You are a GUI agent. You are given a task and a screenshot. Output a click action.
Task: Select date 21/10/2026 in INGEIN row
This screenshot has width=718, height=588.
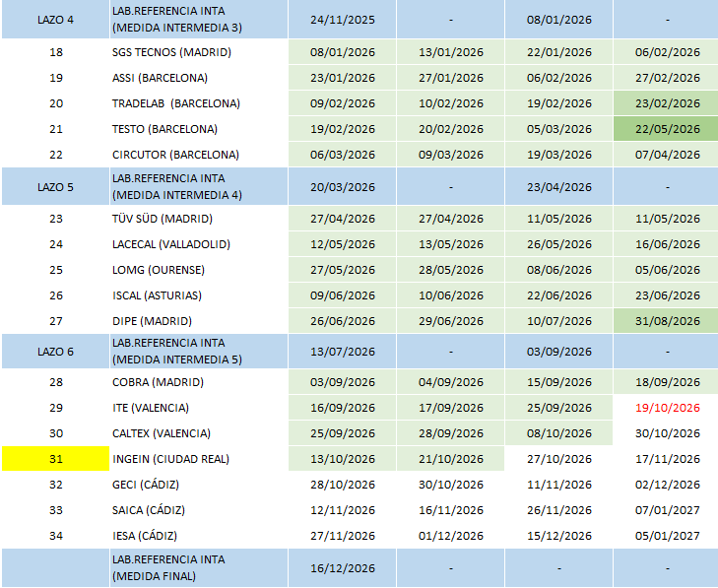click(x=450, y=459)
